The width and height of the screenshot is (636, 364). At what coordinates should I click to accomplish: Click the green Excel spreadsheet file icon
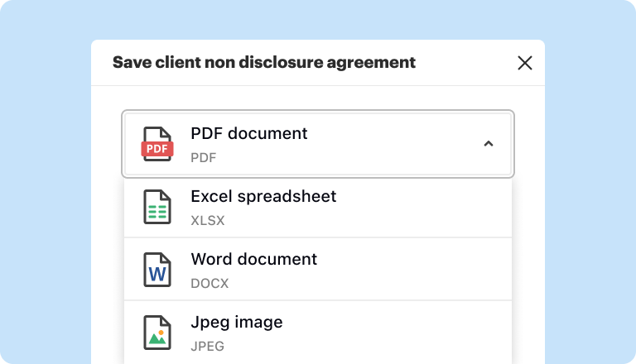[157, 207]
